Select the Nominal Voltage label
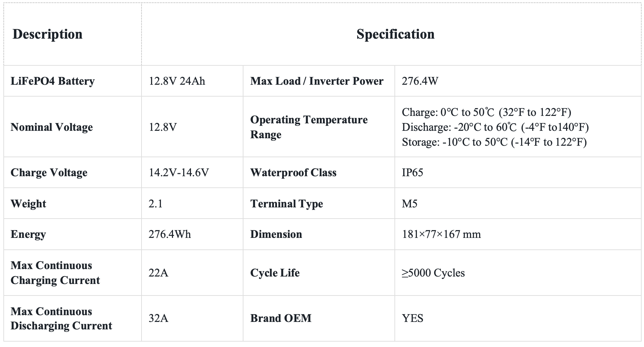Image resolution: width=644 pixels, height=347 pixels. tap(52, 127)
